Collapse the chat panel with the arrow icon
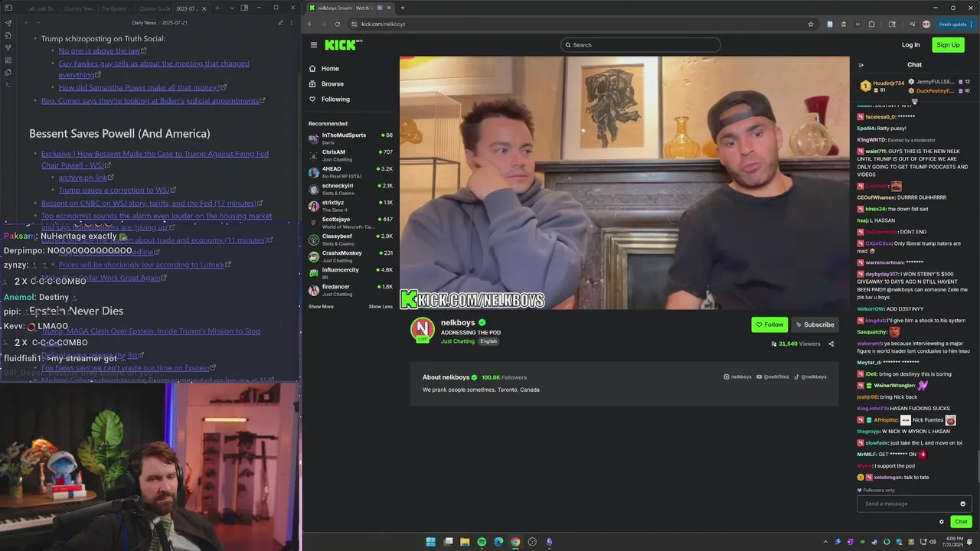 coord(861,65)
